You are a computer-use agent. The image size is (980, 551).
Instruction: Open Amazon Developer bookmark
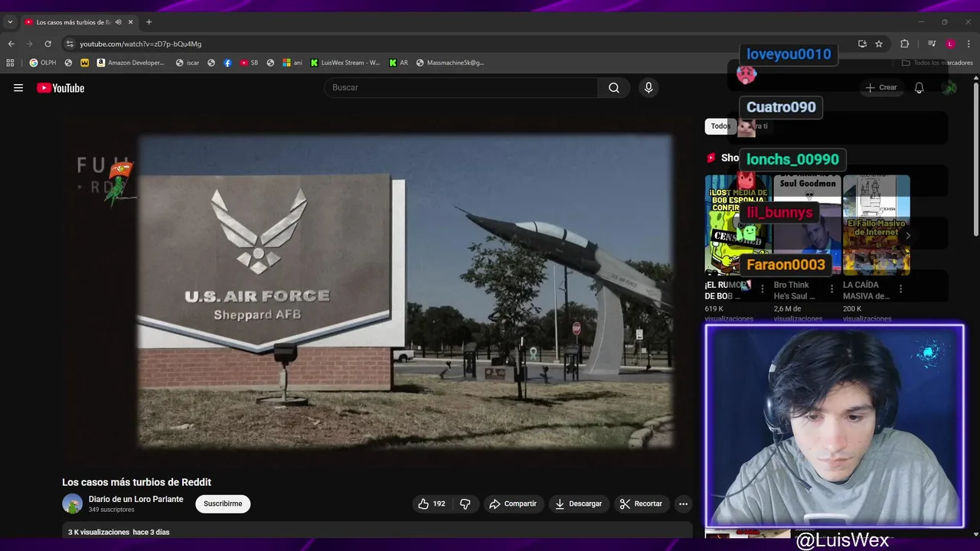pyautogui.click(x=130, y=63)
